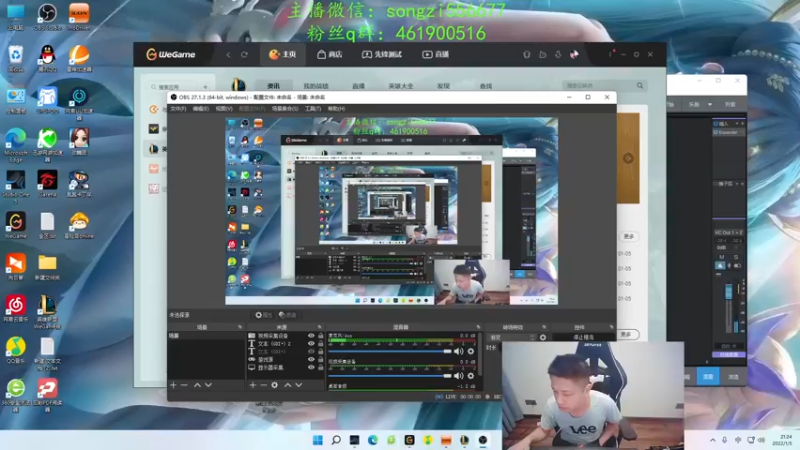Image resolution: width=800 pixels, height=450 pixels.
Task: Open WeGame 我的战绩 sub-tab
Action: (316, 86)
